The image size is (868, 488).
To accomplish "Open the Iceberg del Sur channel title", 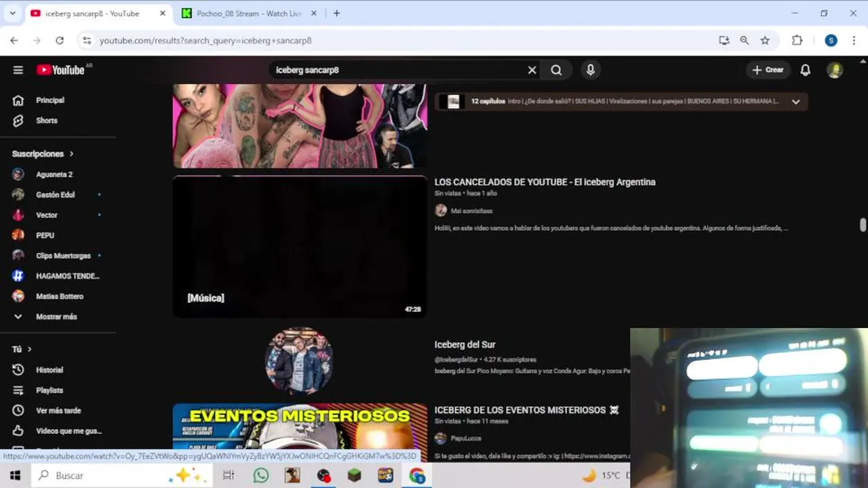I will (x=465, y=344).
